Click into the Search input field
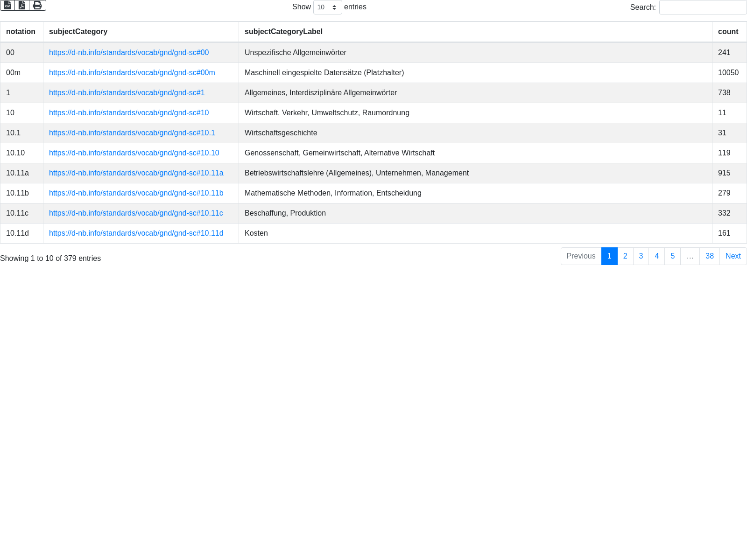747x560 pixels. point(703,7)
